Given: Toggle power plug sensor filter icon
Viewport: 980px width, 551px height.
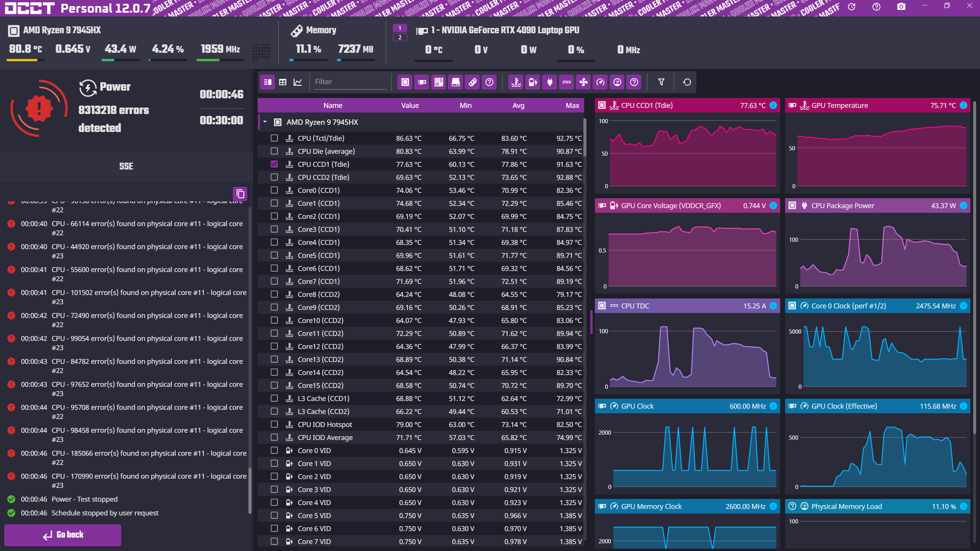Looking at the screenshot, I should (550, 82).
